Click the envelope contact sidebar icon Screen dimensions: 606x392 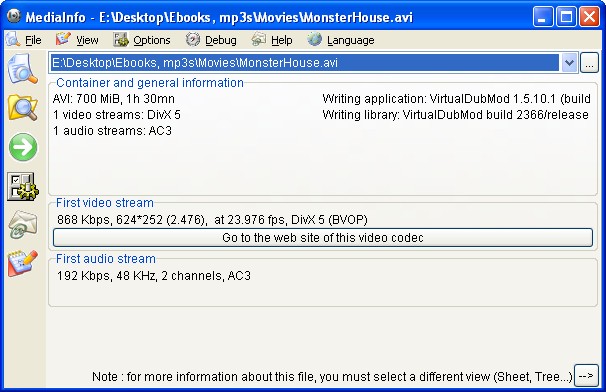coord(23,225)
